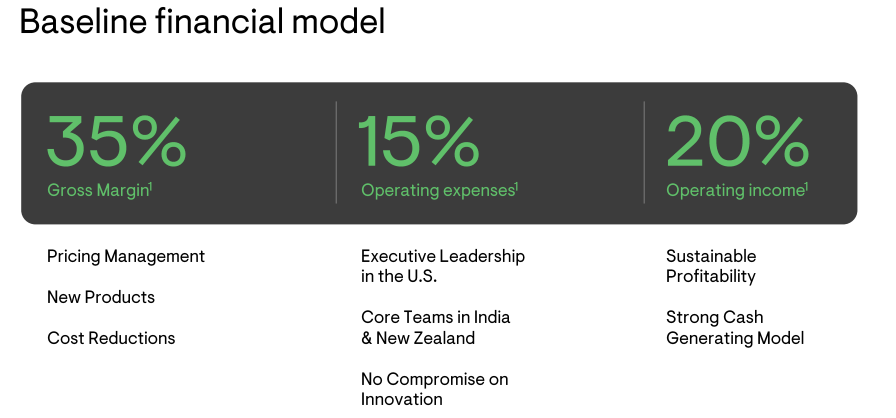Screen dimensions: 896x418
Task: Click the Baseline financial model title
Action: click(x=202, y=21)
